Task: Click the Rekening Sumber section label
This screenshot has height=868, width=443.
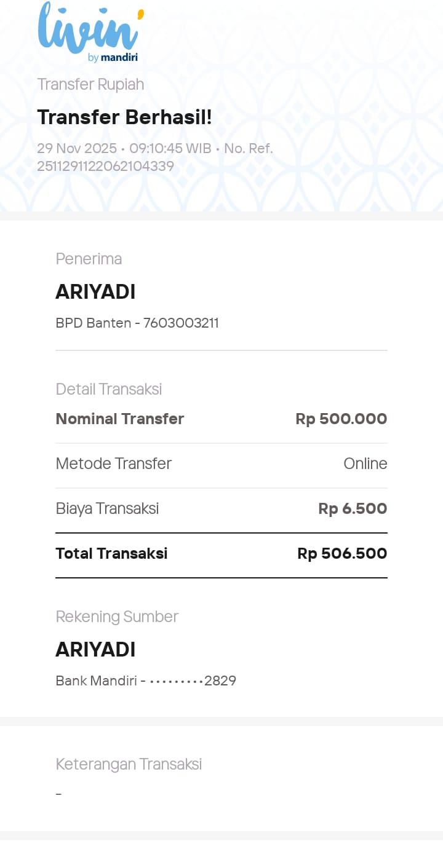Action: point(117,617)
